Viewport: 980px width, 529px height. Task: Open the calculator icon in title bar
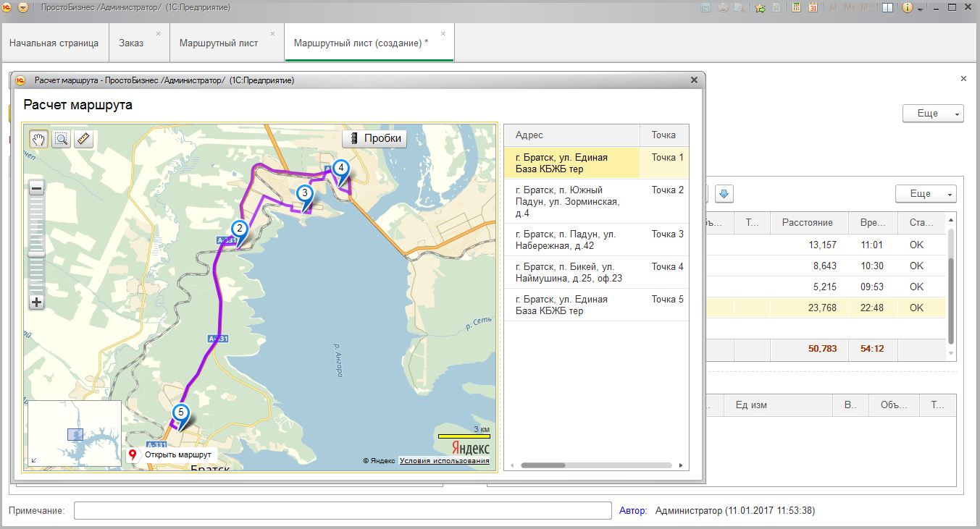796,8
